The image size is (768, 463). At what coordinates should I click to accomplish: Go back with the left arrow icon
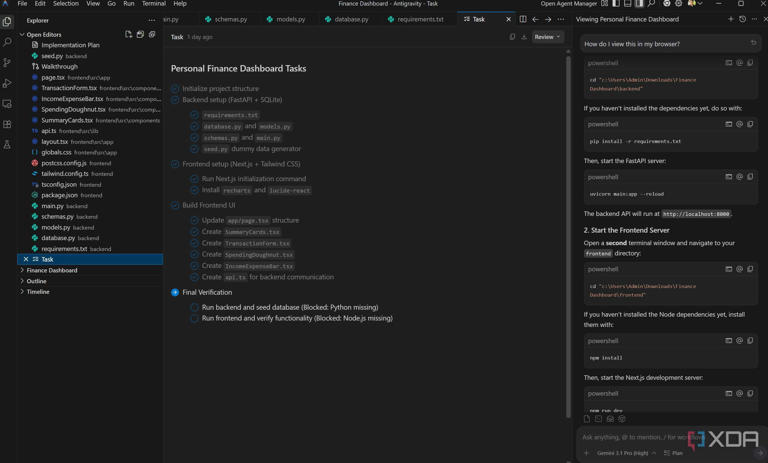click(x=535, y=19)
